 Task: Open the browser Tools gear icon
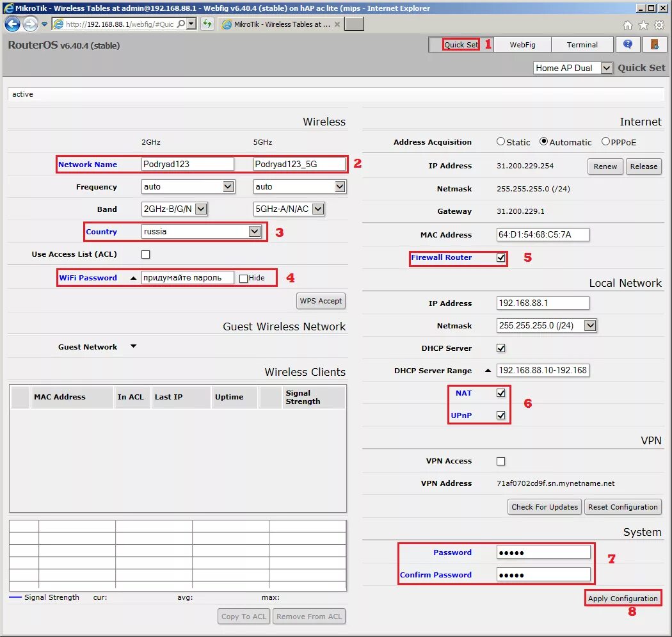click(659, 26)
